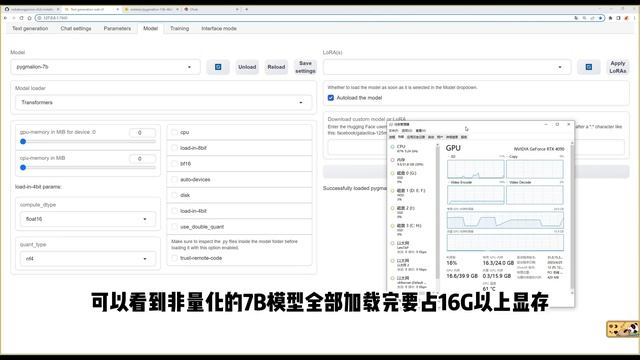
Task: Open the compute_dtype dropdown showing float16
Action: coord(87,219)
